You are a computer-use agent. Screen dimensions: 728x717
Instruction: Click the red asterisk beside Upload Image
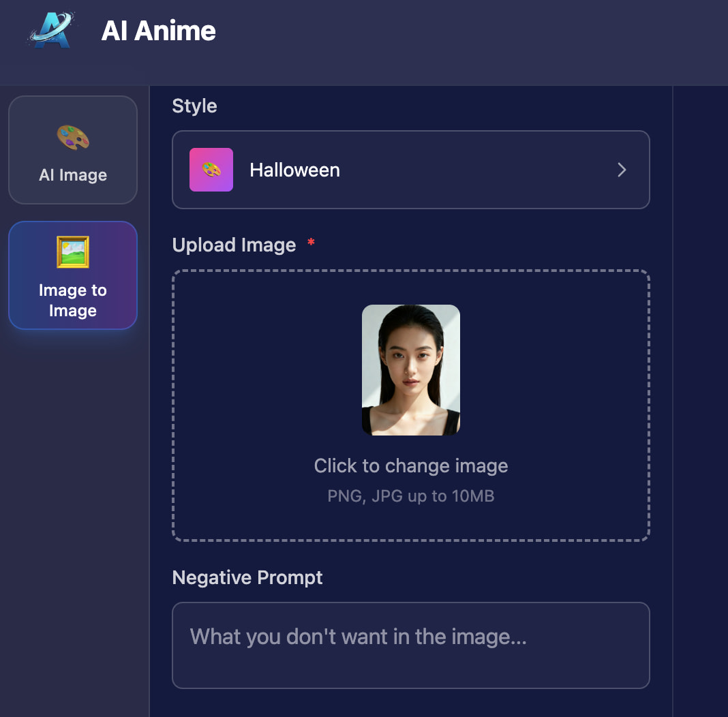310,243
